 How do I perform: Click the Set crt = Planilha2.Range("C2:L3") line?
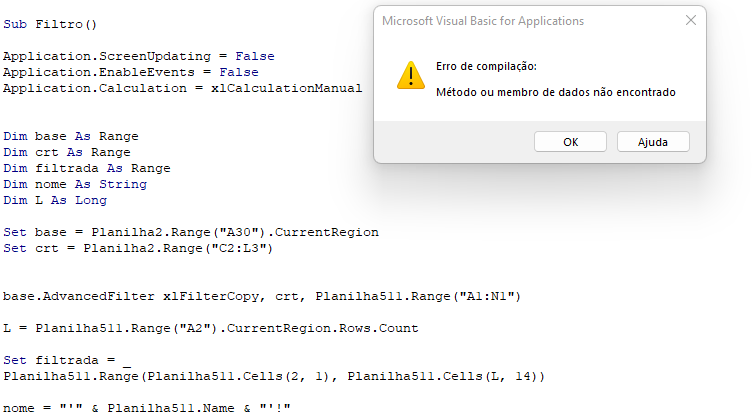tap(138, 248)
